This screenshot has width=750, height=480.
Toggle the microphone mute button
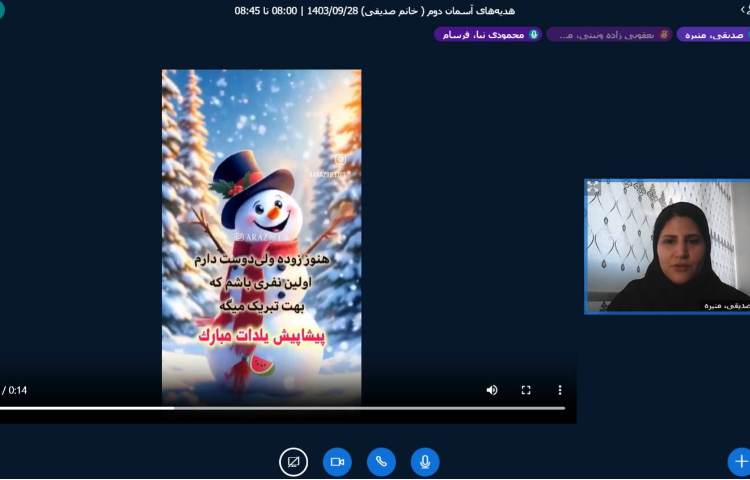[425, 462]
